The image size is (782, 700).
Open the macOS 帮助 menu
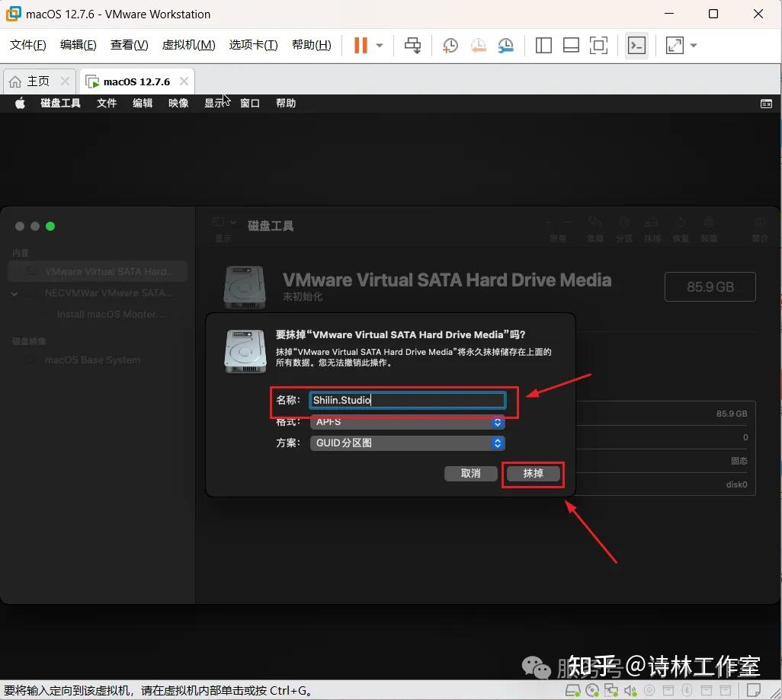click(286, 103)
